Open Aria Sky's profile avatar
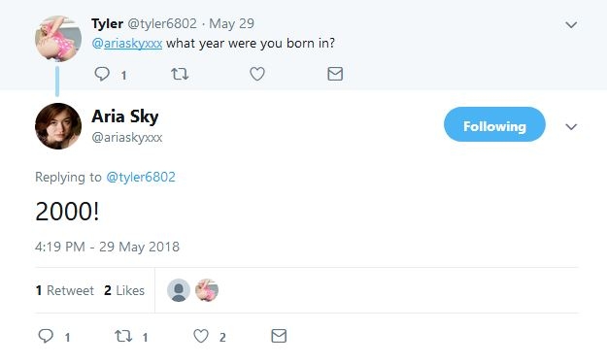This screenshot has height=364, width=607. (58, 126)
